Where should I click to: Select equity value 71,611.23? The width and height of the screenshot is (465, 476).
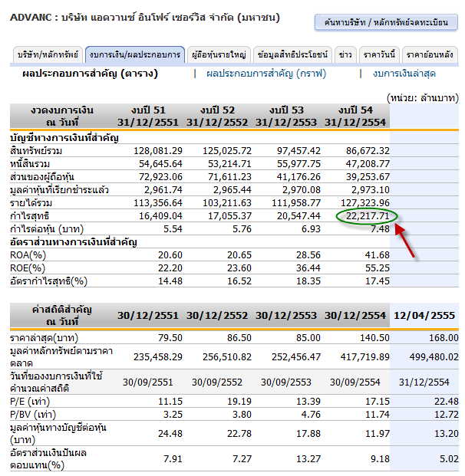(x=229, y=177)
